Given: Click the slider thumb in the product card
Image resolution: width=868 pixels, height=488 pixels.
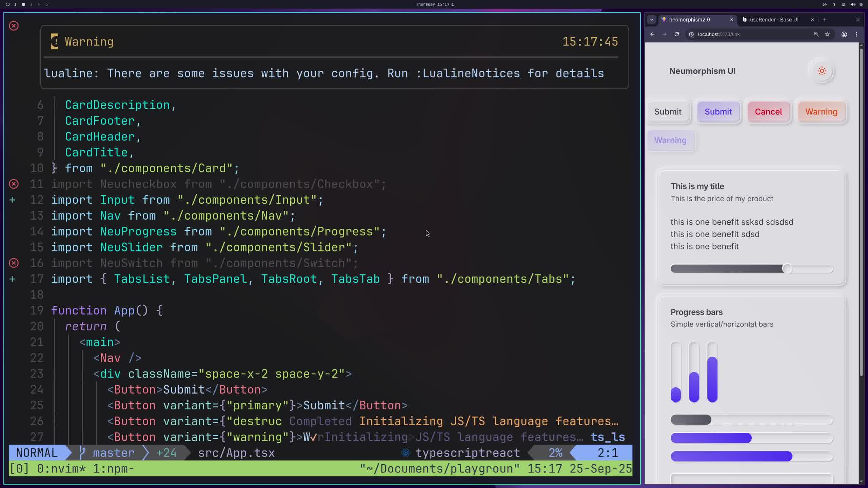Looking at the screenshot, I should [787, 269].
